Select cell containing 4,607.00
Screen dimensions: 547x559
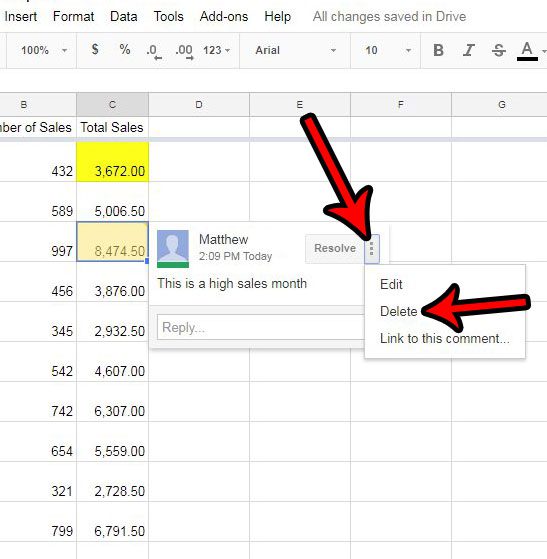tap(112, 361)
